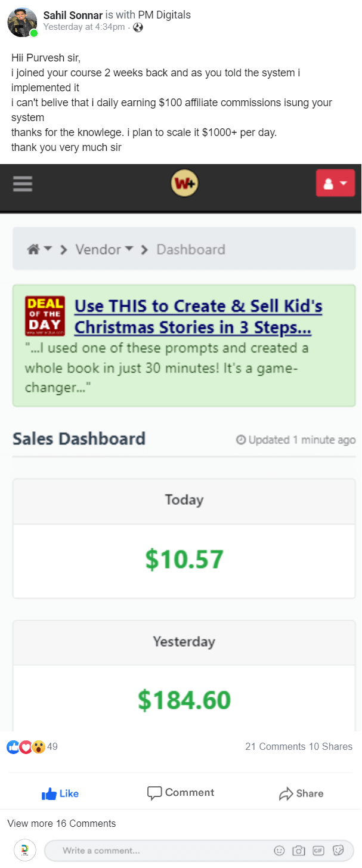Image resolution: width=362 pixels, height=868 pixels.
Task: Click the Comment button
Action: tap(181, 793)
